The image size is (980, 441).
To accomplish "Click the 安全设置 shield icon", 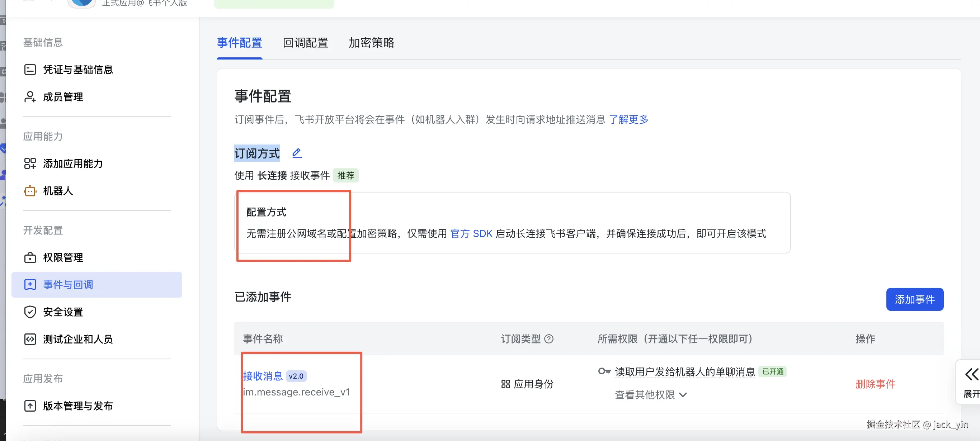I will click(30, 312).
